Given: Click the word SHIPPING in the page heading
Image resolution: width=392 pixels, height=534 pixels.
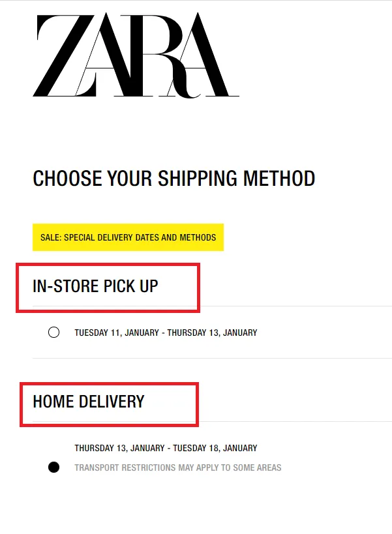Looking at the screenshot, I should point(203,178).
